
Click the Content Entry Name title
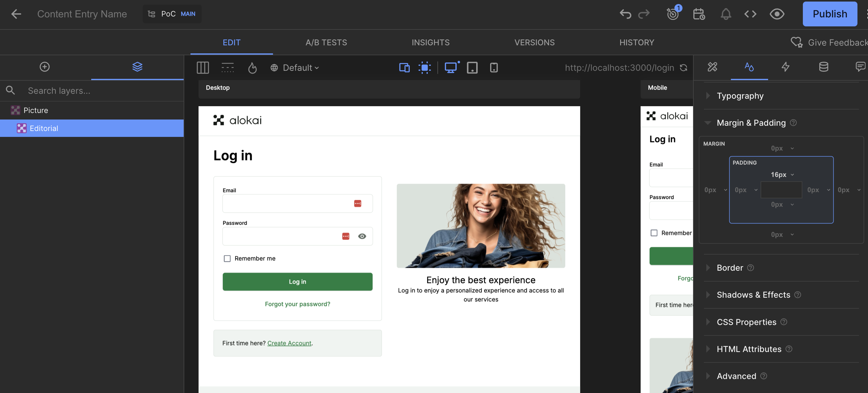(x=82, y=14)
